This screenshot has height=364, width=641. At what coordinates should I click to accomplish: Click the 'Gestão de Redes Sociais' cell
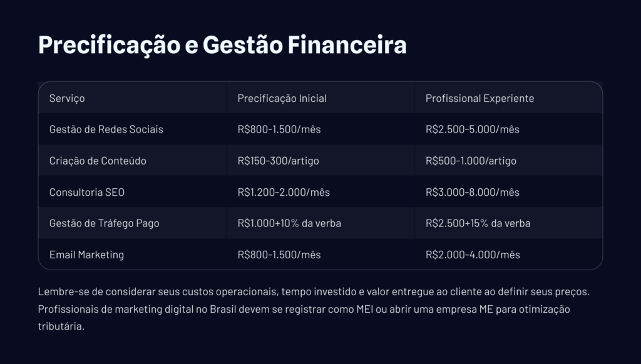click(x=106, y=129)
